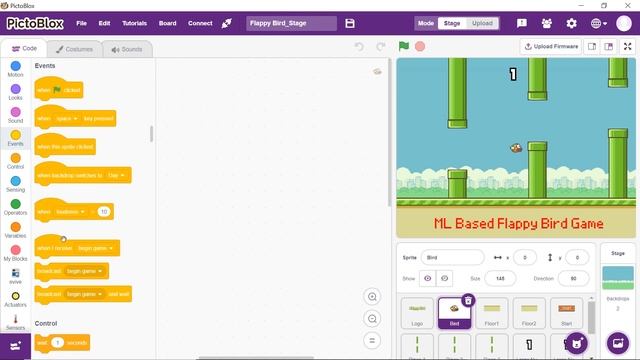Undo the last action
This screenshot has width=640, height=360.
click(359, 47)
